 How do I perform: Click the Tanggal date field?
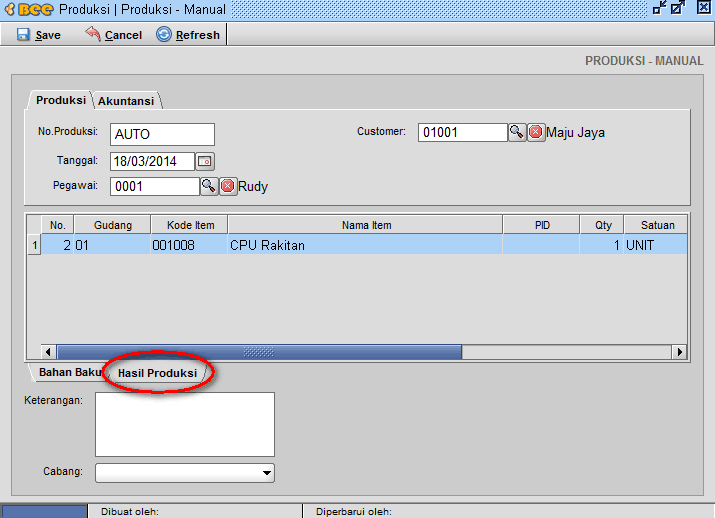click(152, 161)
